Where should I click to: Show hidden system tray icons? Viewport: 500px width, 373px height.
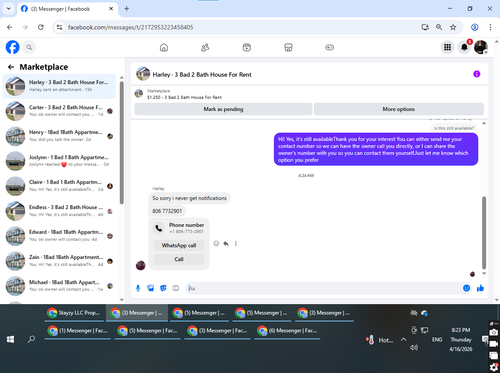[403, 340]
